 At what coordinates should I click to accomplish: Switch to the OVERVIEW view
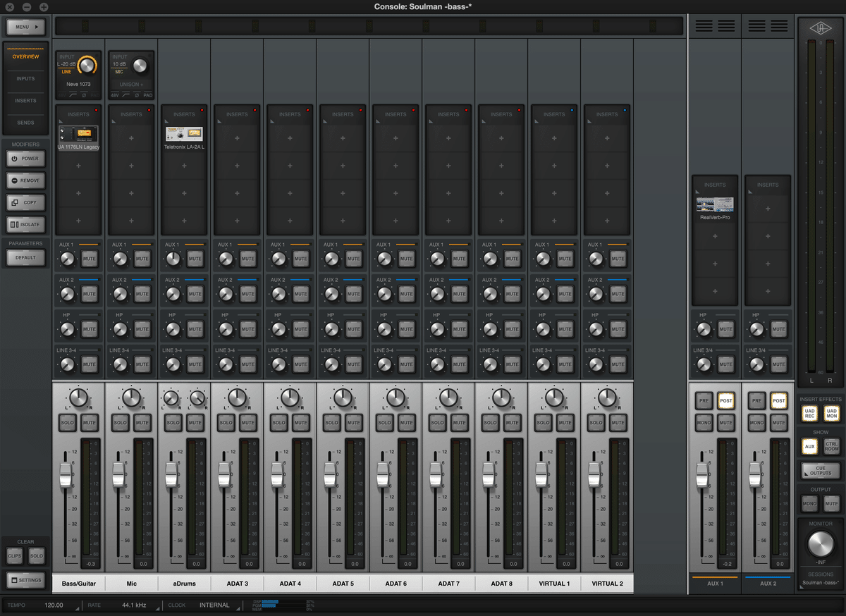(26, 56)
